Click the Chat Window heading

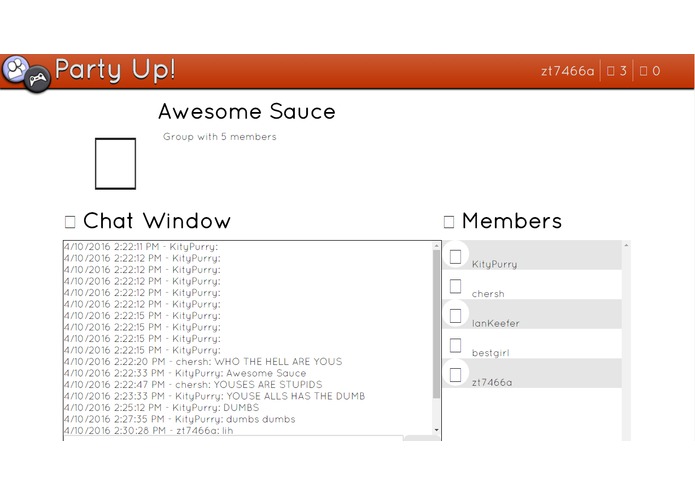[157, 221]
